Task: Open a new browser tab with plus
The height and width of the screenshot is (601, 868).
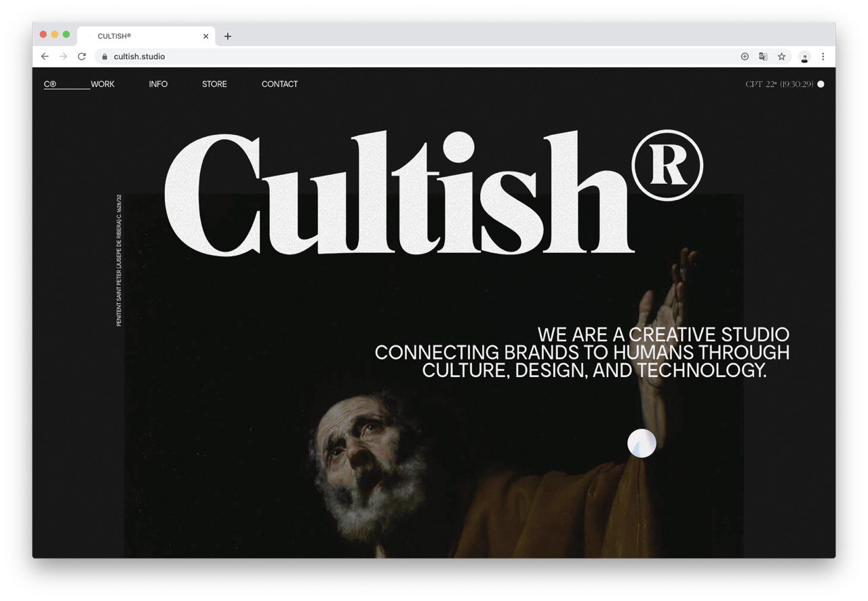Action: 228,37
